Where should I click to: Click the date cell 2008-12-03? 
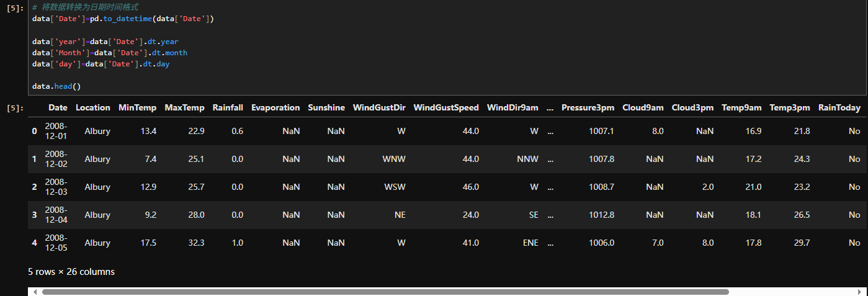[x=56, y=187]
